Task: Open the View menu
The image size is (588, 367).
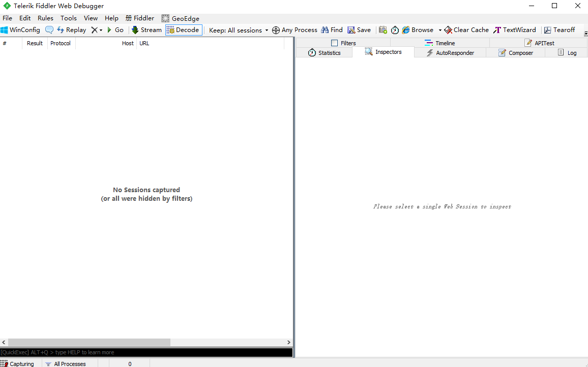Action: [91, 18]
